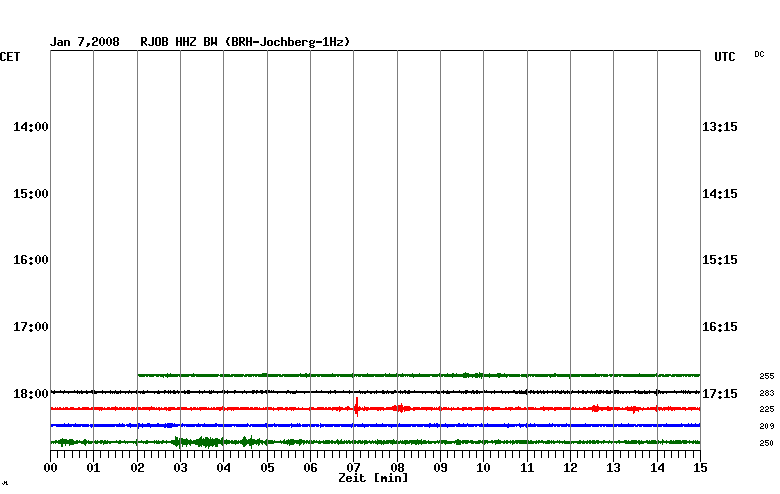
Task: Click the 05 minute axis label
Action: click(x=267, y=468)
